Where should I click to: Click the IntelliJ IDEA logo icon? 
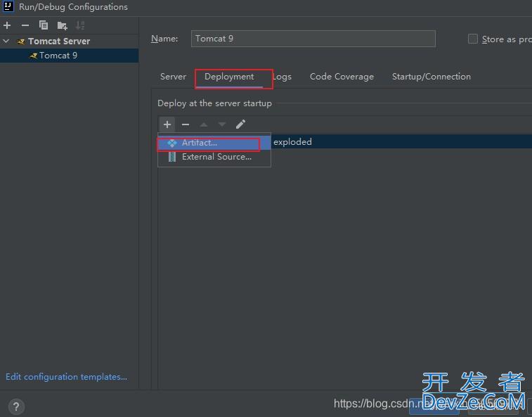point(8,6)
